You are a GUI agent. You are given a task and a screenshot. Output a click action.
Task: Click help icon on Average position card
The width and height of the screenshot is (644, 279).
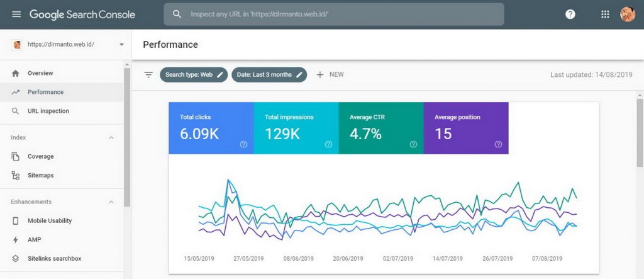(x=498, y=144)
